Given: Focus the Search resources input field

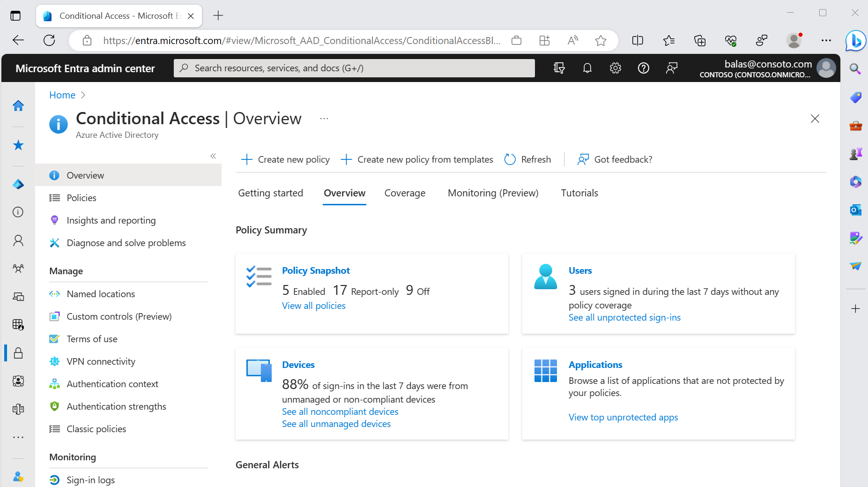Looking at the screenshot, I should (354, 68).
